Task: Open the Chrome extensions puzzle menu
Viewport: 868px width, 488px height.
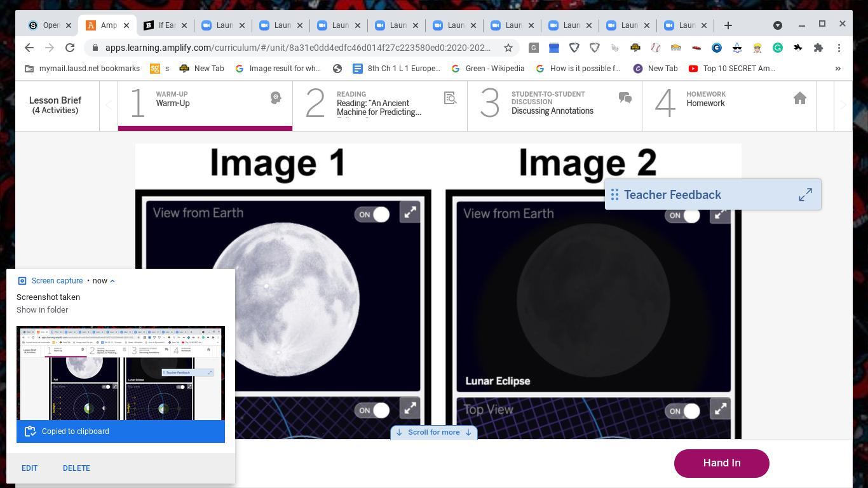Action: click(818, 48)
